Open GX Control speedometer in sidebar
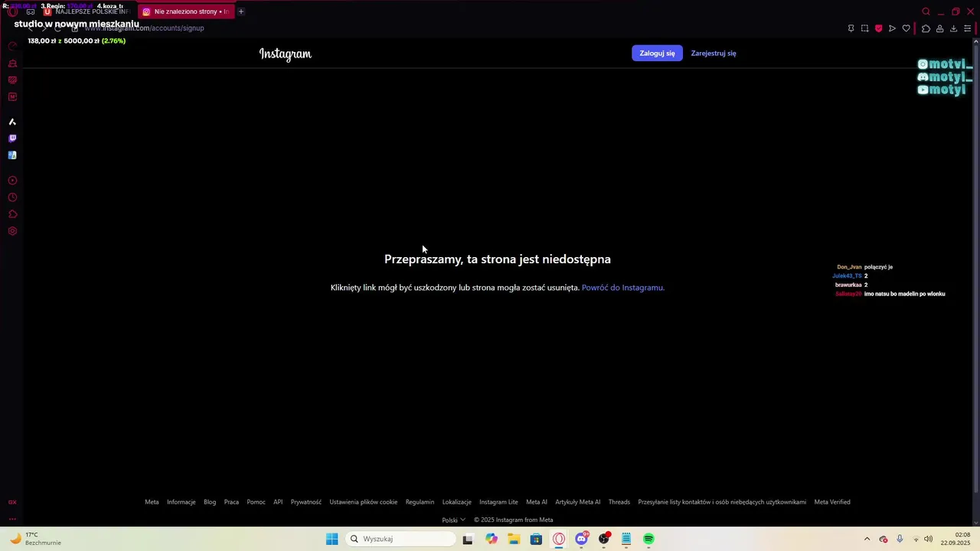This screenshot has width=980, height=551. pyautogui.click(x=12, y=46)
